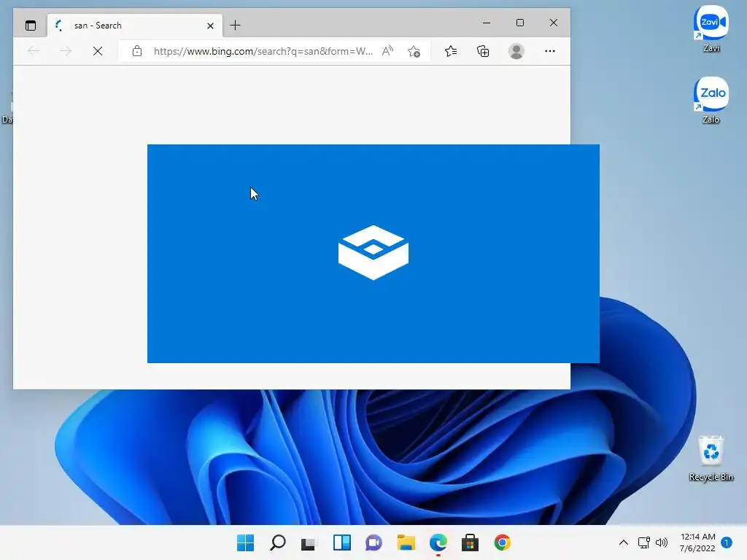The image size is (747, 560).
Task: Go back in Edge
Action: (34, 51)
